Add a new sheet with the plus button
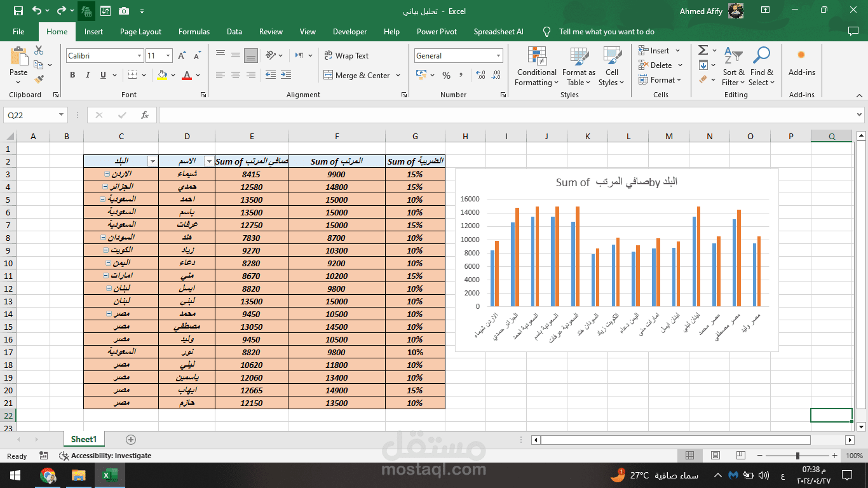Viewport: 868px width, 488px height. click(x=130, y=439)
